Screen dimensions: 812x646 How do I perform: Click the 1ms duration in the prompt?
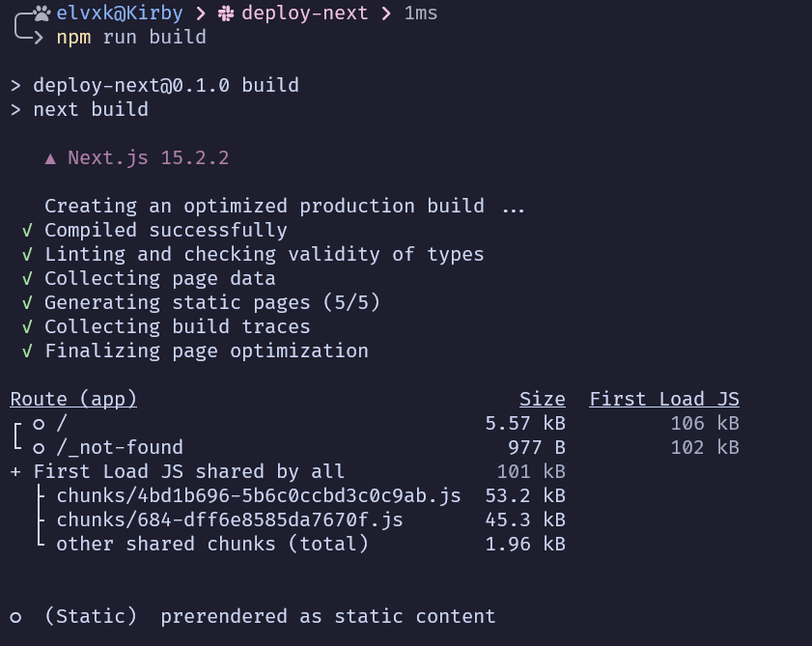coord(421,14)
